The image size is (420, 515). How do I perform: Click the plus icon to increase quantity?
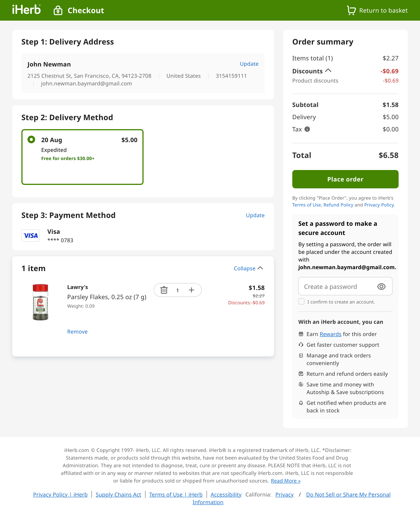(191, 290)
